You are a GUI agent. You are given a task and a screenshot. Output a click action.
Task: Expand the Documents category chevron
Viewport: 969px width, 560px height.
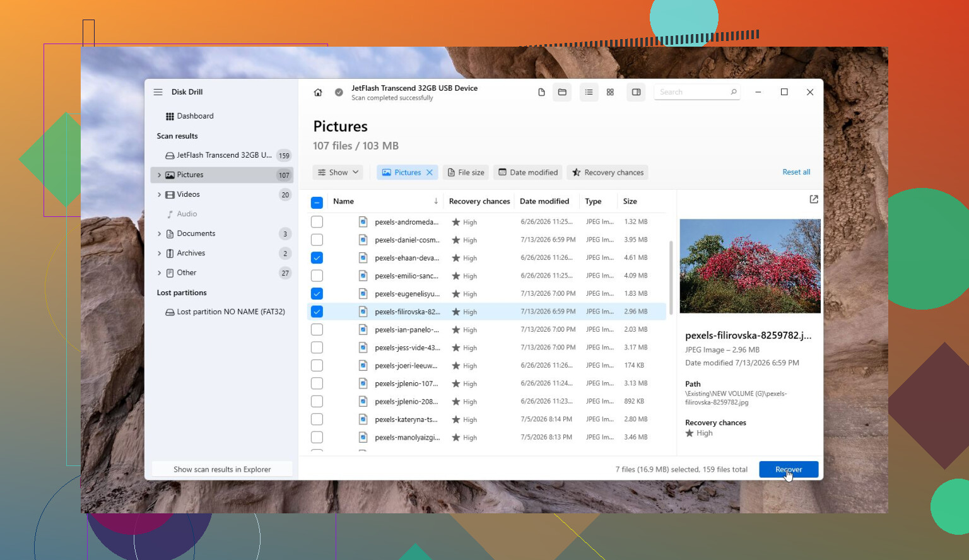(x=159, y=234)
